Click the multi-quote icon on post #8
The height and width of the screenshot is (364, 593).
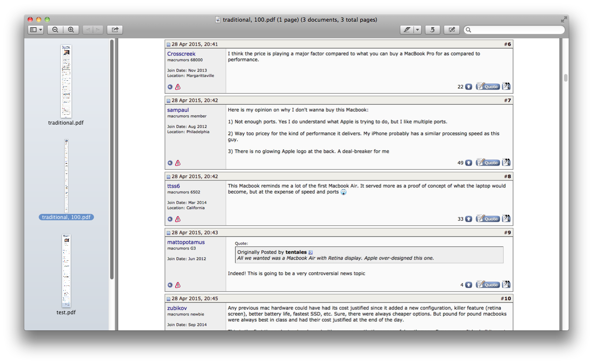pos(506,219)
